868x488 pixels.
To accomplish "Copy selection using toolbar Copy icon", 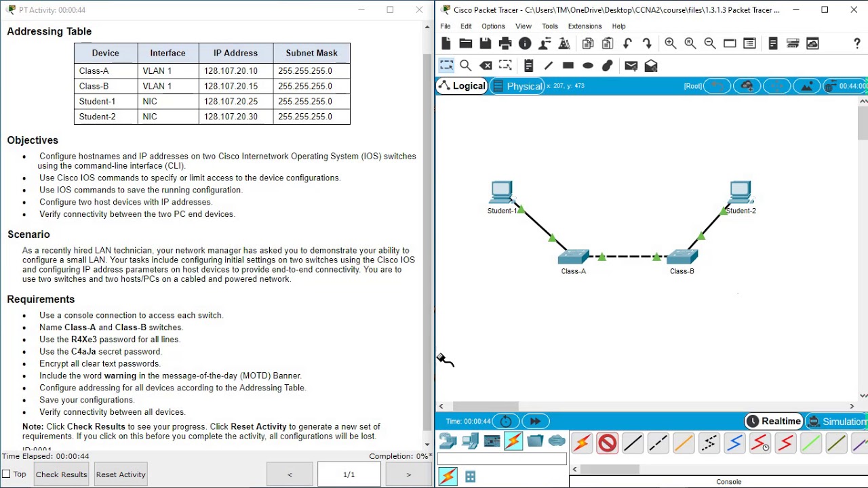I will point(588,43).
